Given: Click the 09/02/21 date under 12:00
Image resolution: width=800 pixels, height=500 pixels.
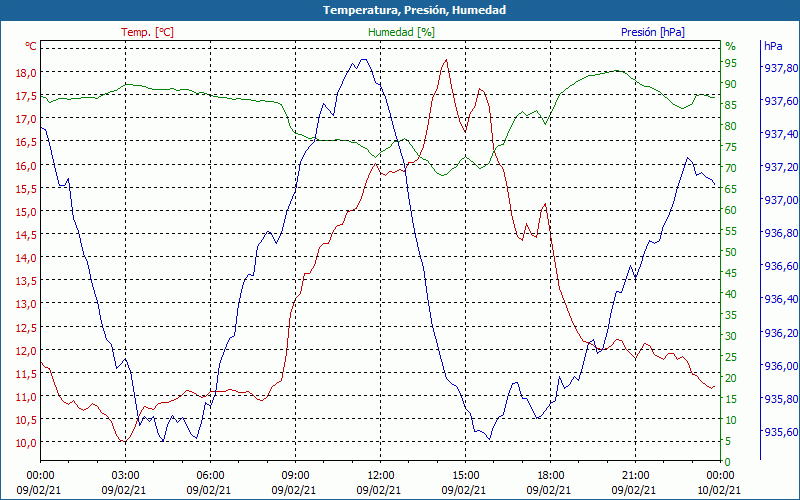Looking at the screenshot, I should pos(379,490).
